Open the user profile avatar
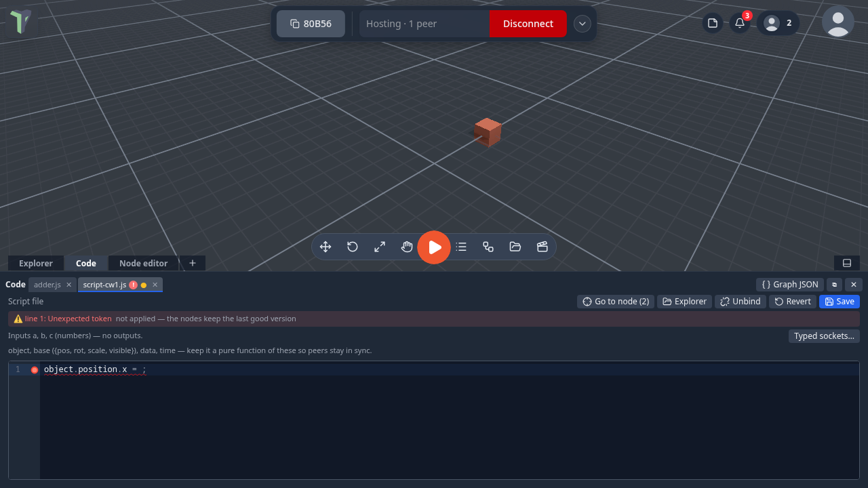This screenshot has height=488, width=868. (838, 22)
